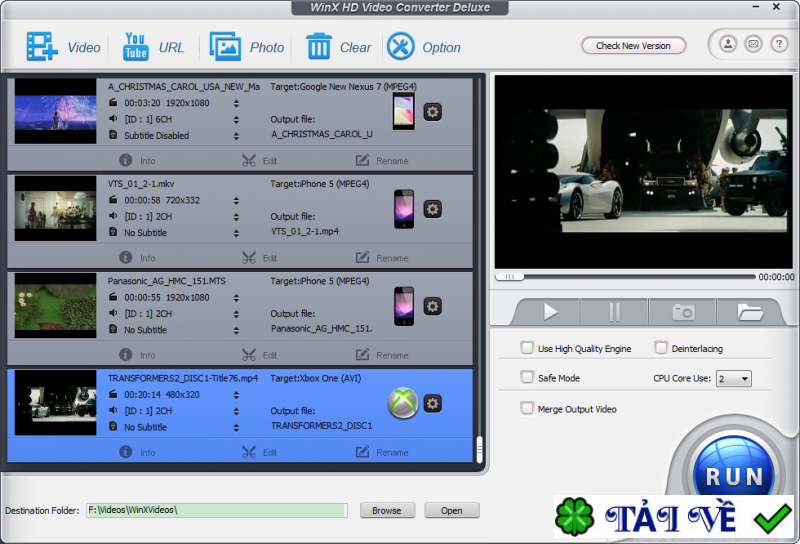
Task: Click the Check New Version button
Action: pos(633,45)
